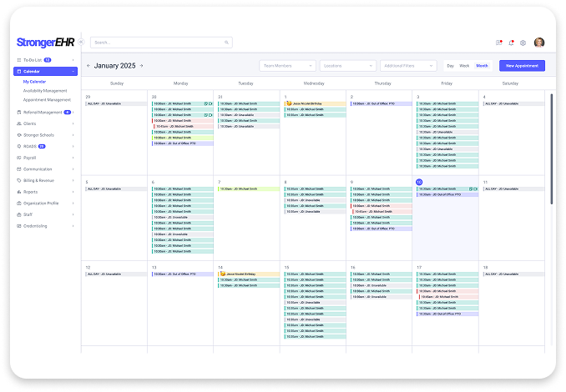
Task: Click the New Appointment button
Action: (x=523, y=65)
